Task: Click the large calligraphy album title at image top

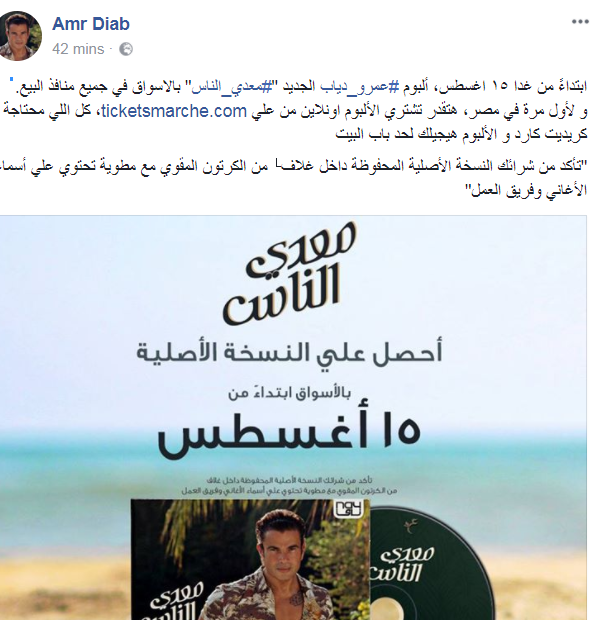Action: click(x=290, y=274)
